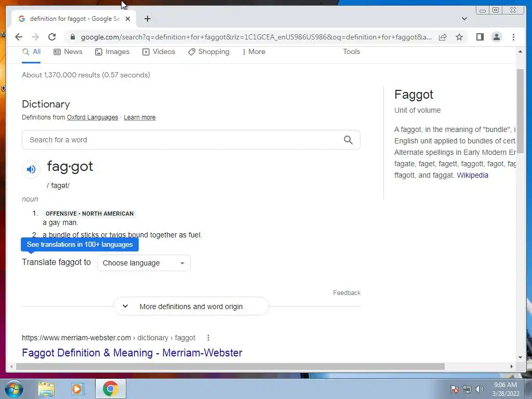Reload the current page
The height and width of the screenshot is (399, 532).
52,37
